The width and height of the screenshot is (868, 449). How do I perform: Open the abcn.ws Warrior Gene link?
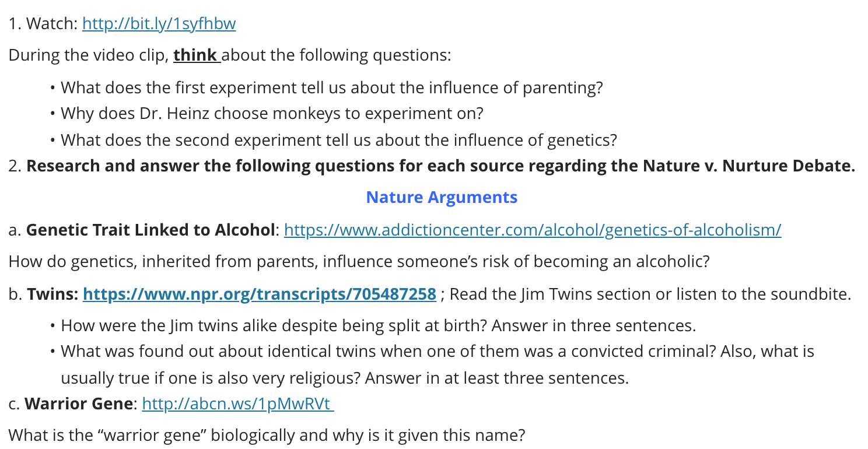tap(238, 404)
